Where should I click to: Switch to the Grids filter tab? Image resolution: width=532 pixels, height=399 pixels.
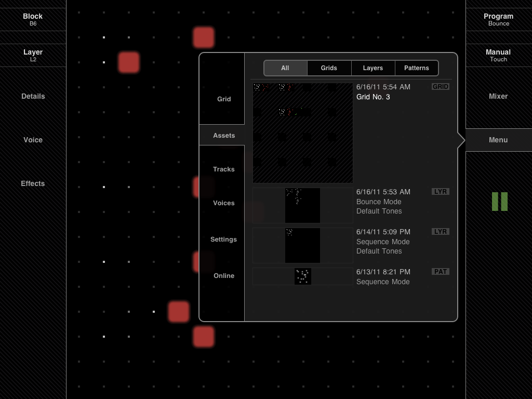tap(329, 68)
